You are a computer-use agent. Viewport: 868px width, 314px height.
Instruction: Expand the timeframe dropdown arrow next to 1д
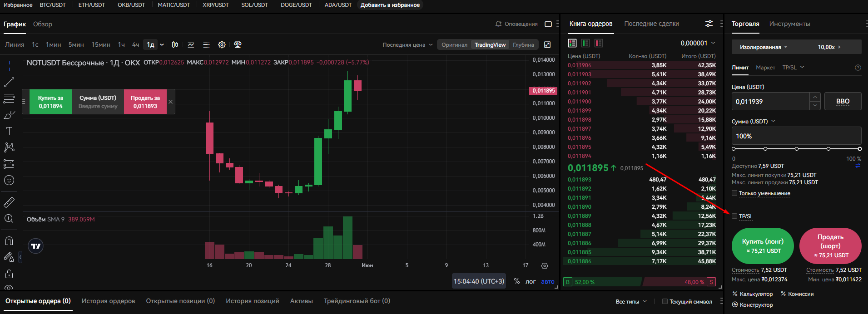tap(162, 44)
